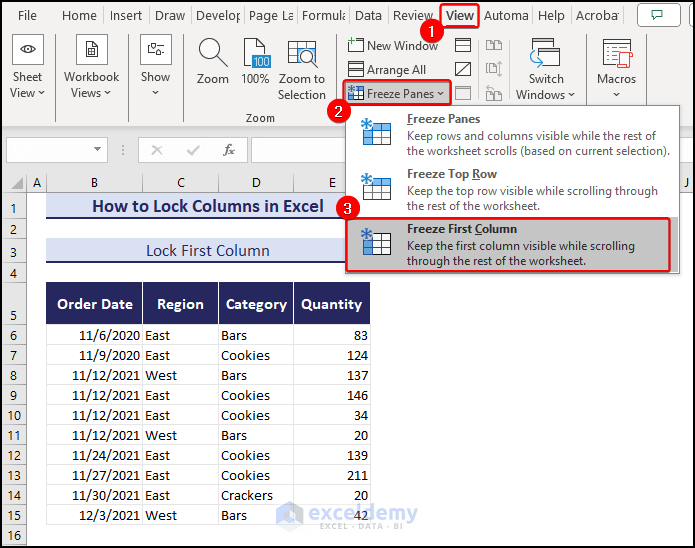Open a New Window
The image size is (695, 548).
pyautogui.click(x=393, y=45)
